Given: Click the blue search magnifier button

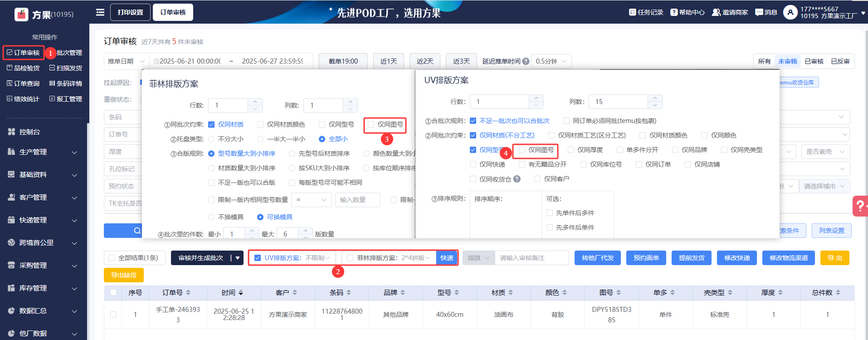Looking at the screenshot, I should point(137,231).
